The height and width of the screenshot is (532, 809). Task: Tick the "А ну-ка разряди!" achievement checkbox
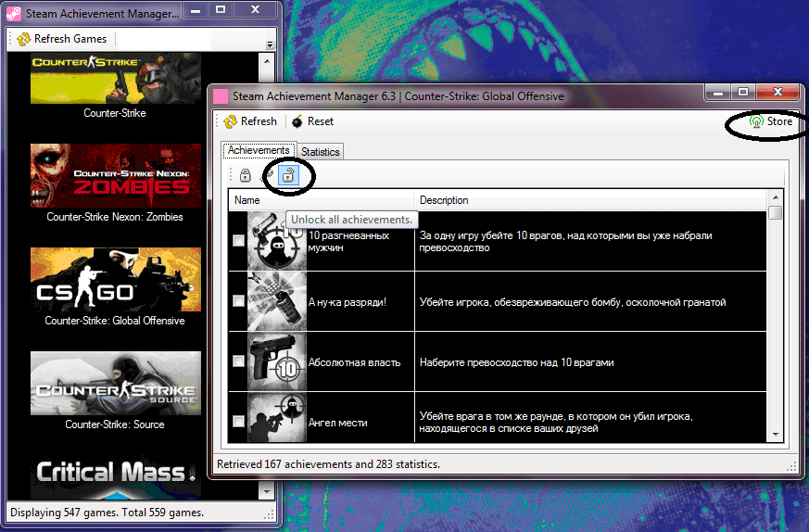pyautogui.click(x=239, y=301)
